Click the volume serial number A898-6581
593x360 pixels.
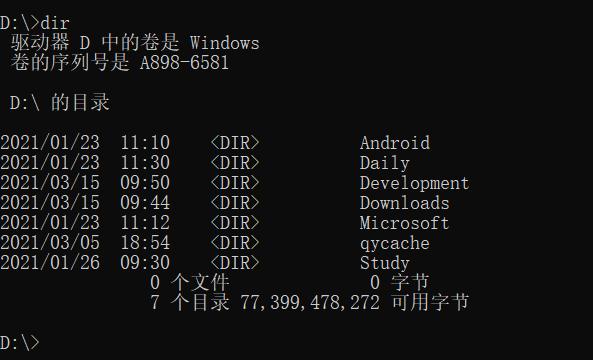185,63
